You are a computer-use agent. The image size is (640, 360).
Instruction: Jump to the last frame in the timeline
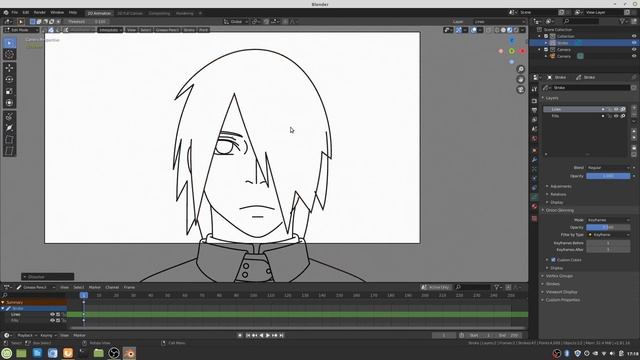[x=281, y=336]
